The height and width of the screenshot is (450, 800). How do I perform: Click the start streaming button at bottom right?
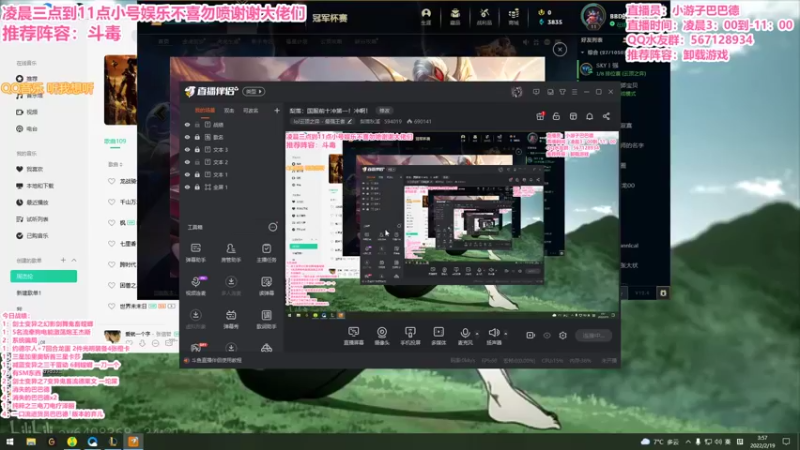click(593, 335)
